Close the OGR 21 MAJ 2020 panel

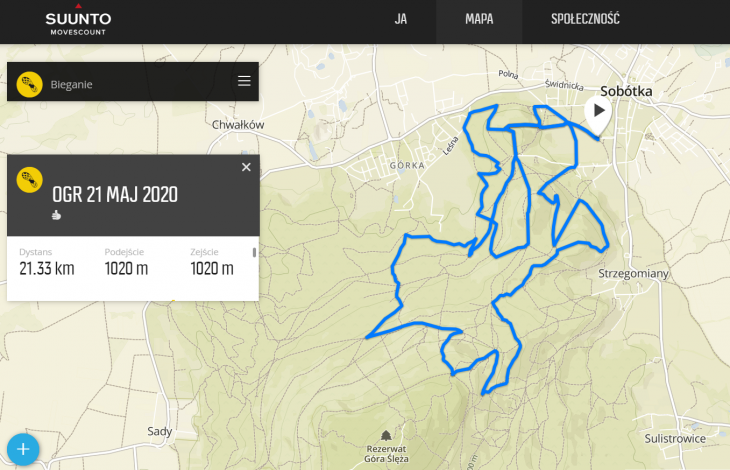(246, 167)
